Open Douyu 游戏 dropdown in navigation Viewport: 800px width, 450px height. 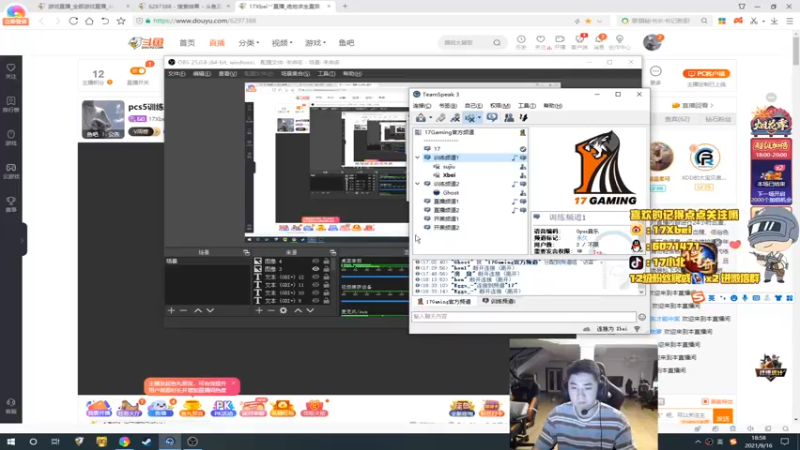coord(315,43)
